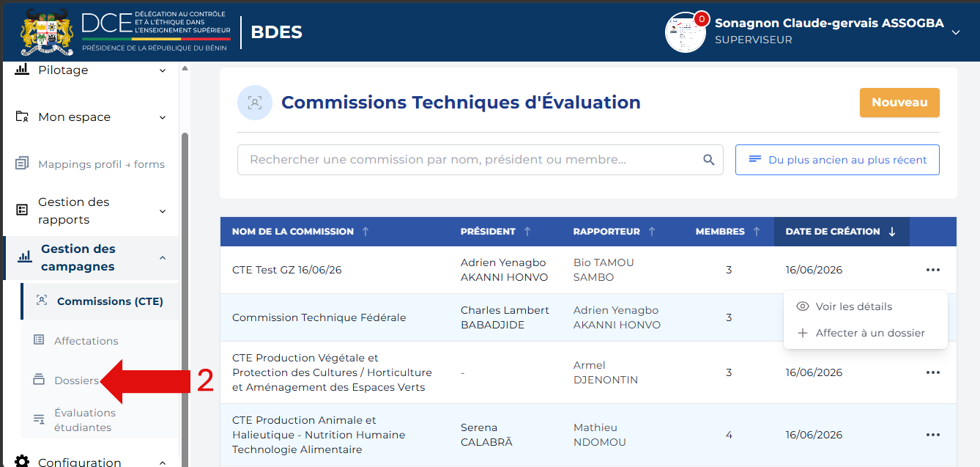Open Affectations in sidebar

coord(86,341)
